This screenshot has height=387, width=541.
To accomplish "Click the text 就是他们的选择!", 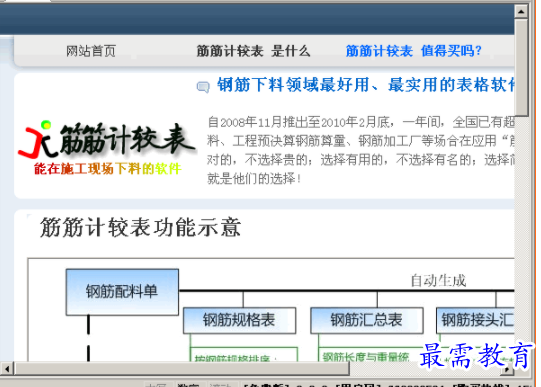I will click(255, 179).
